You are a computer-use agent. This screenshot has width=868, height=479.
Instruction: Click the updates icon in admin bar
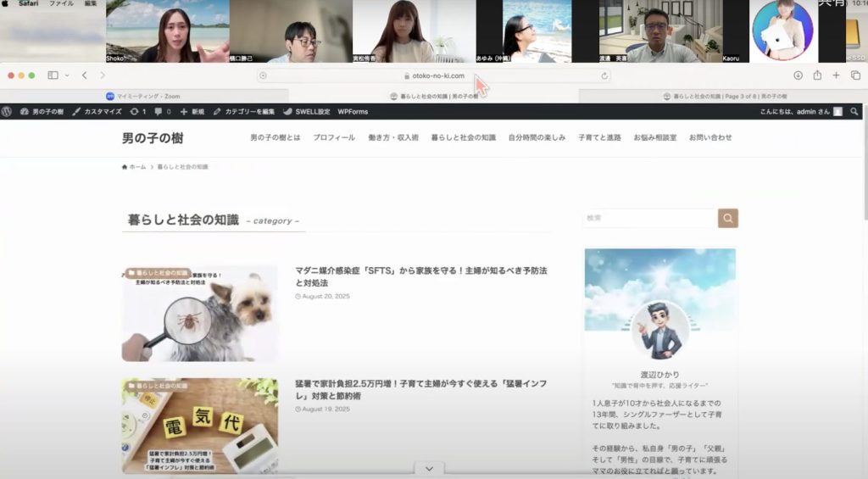tap(137, 112)
